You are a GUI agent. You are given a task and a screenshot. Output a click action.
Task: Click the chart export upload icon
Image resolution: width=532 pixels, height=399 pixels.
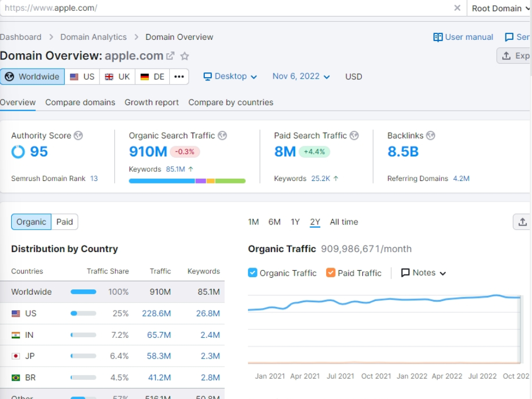522,222
